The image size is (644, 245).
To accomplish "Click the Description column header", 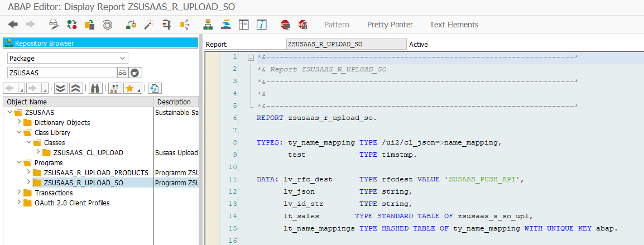I will (x=176, y=102).
